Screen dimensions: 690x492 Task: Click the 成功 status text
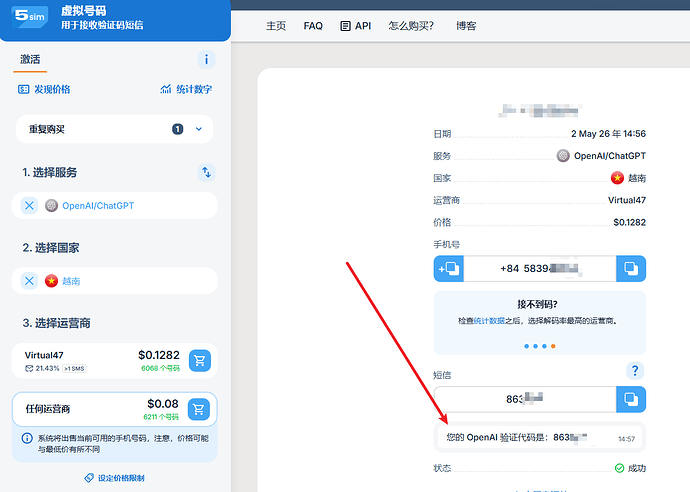pos(637,468)
